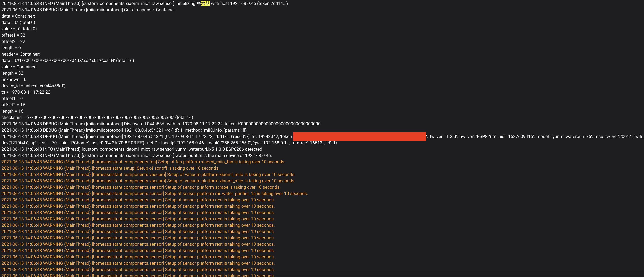Click the "data = b'' (total 0)" line
The height and width of the screenshot is (277, 644).
[18, 23]
